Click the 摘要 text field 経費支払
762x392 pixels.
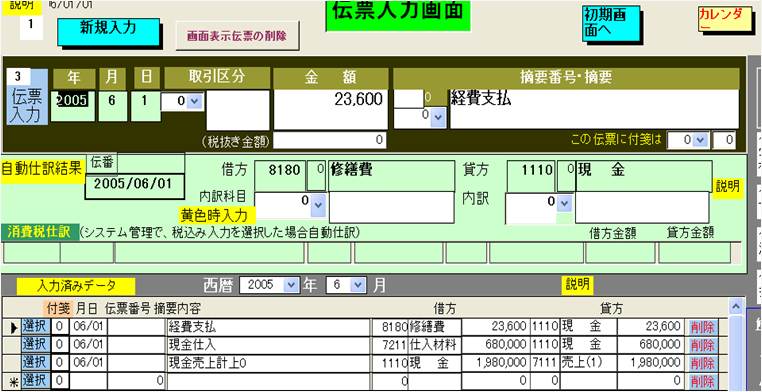pos(593,109)
